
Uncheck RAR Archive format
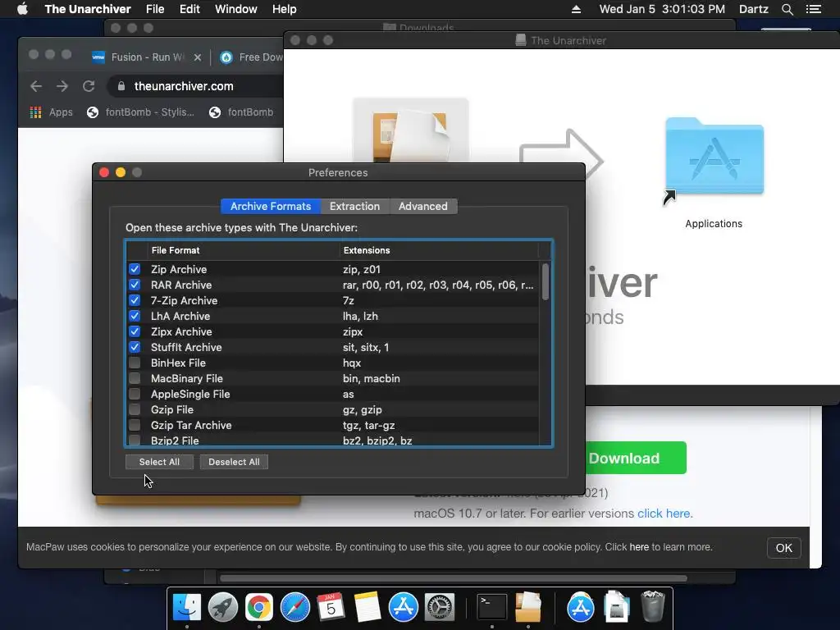135,285
